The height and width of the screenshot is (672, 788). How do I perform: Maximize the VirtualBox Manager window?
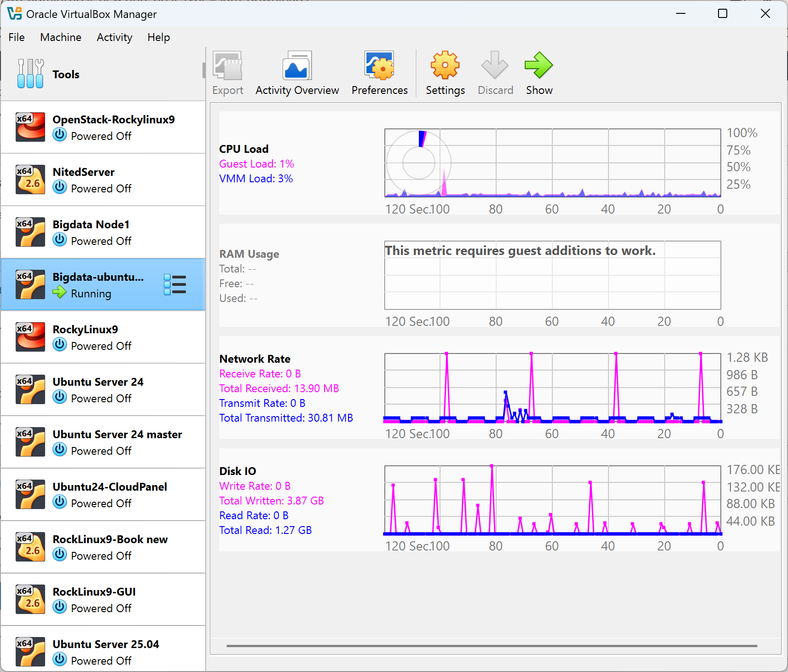pos(723,14)
